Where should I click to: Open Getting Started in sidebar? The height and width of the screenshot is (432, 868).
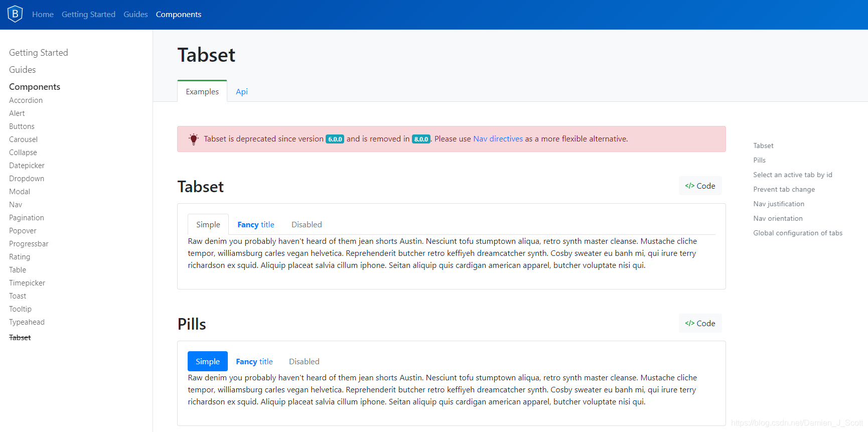click(x=39, y=53)
